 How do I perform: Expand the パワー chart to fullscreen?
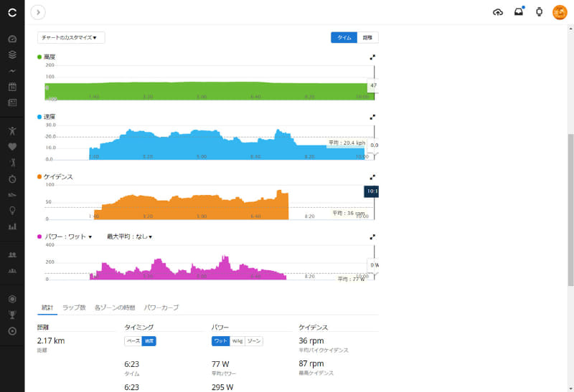372,237
